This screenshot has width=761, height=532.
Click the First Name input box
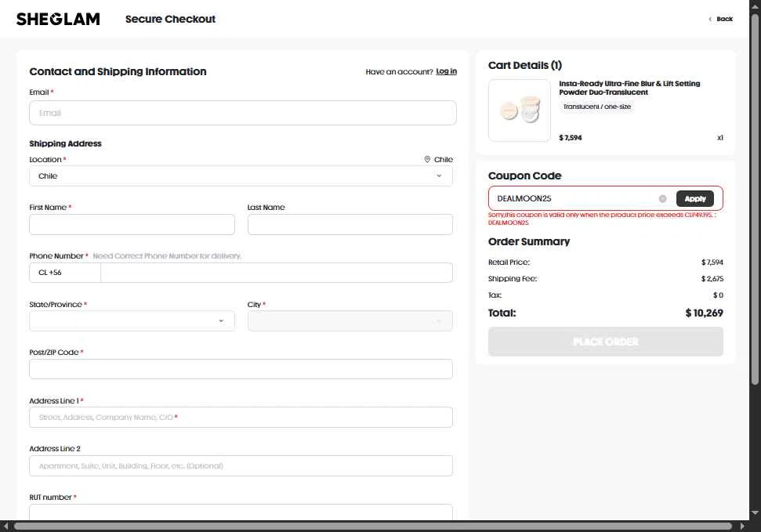point(132,224)
